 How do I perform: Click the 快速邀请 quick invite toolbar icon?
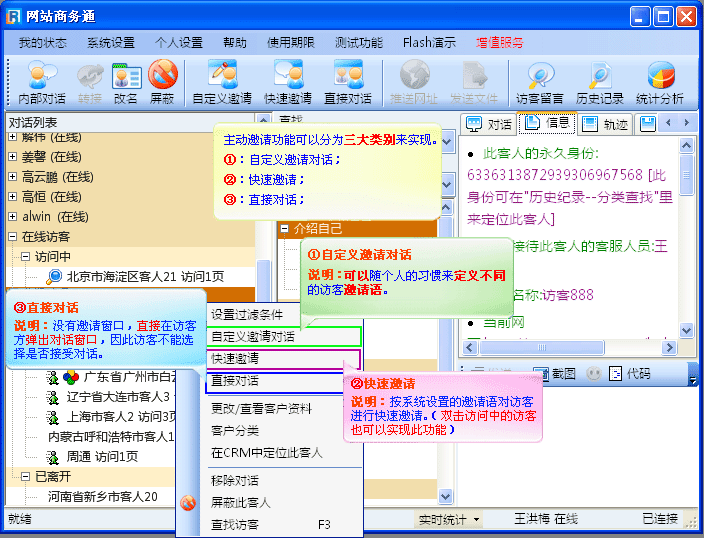tap(288, 83)
